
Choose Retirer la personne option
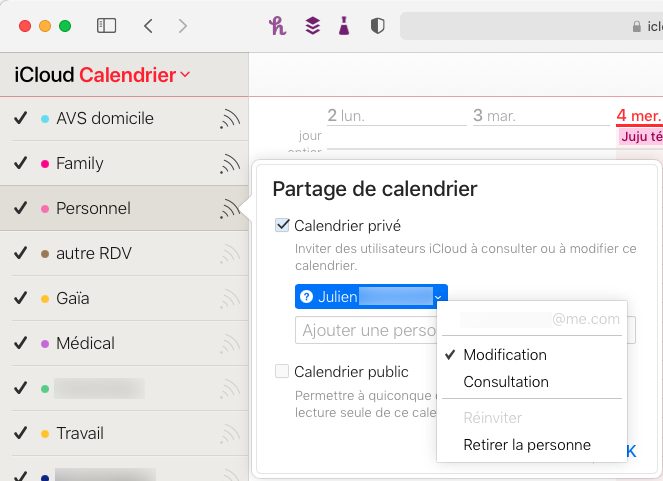pyautogui.click(x=527, y=445)
